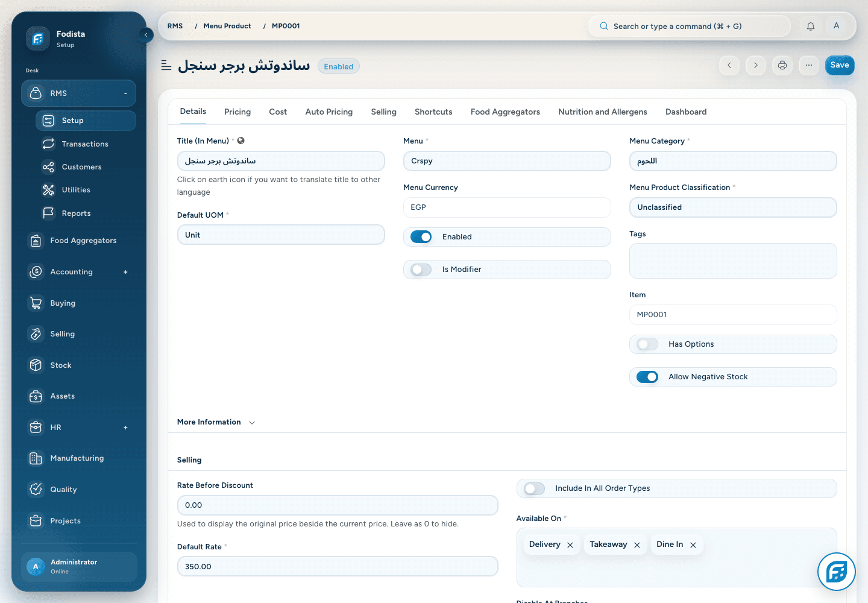Screen dimensions: 868x603
Task: Open the Menu Category dropdown field
Action: (733, 161)
